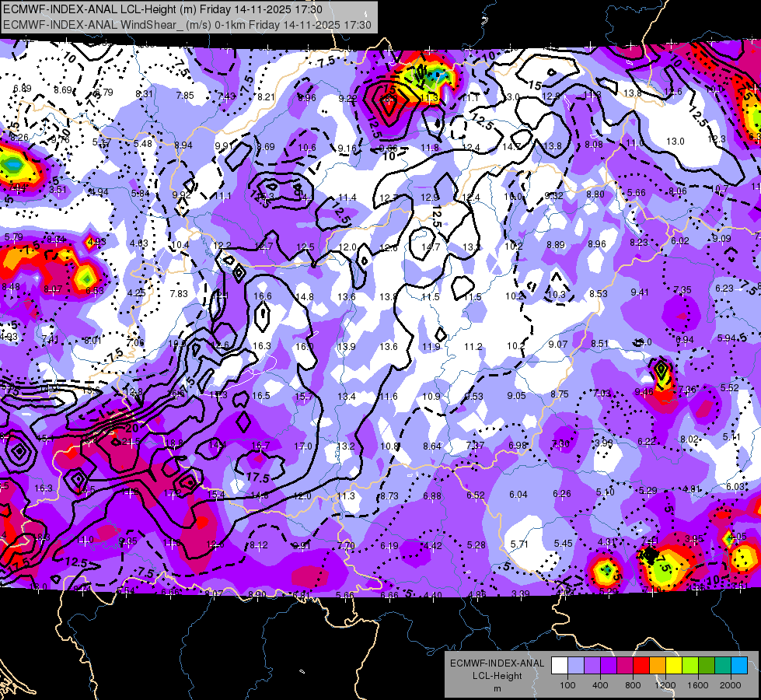Screen dimensions: 761x700
Task: Click the 'LCL-Height' legend label
Action: pyautogui.click(x=497, y=676)
